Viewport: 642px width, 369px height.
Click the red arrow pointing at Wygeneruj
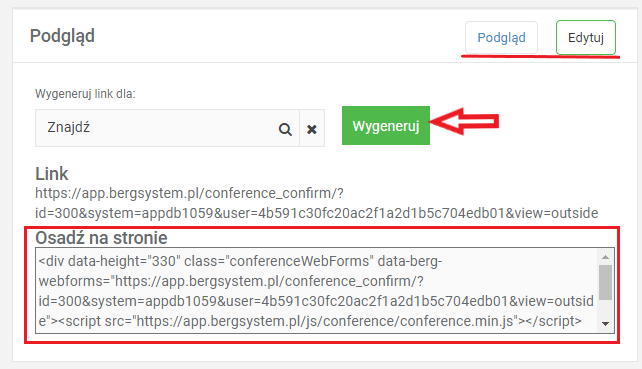coord(464,121)
